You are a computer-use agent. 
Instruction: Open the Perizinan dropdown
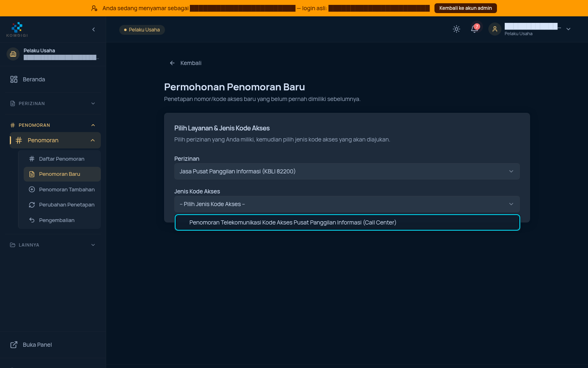(x=347, y=171)
